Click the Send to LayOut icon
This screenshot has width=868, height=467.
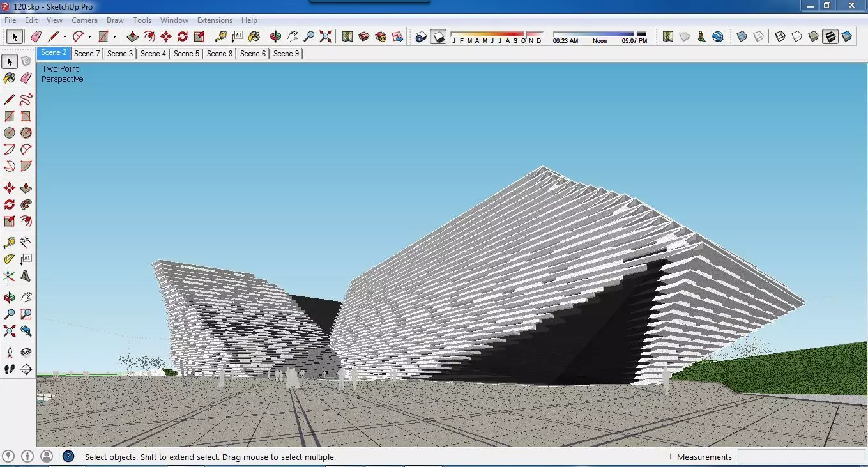397,36
